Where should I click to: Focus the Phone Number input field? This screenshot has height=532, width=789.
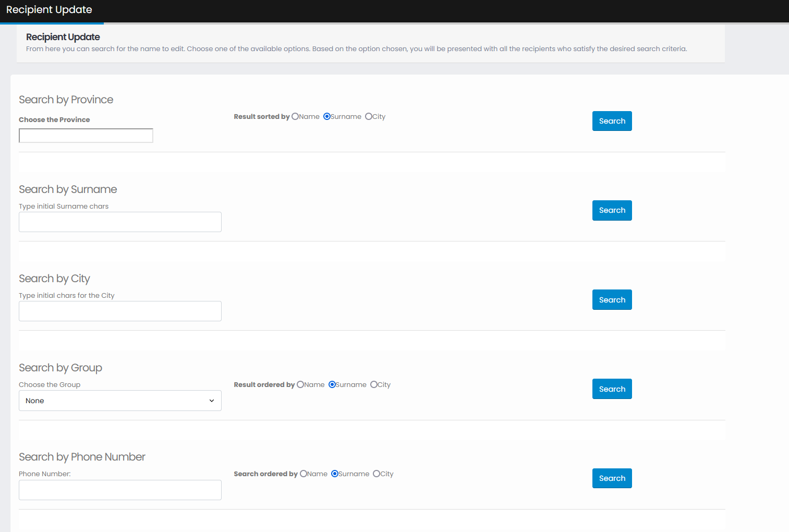[120, 490]
